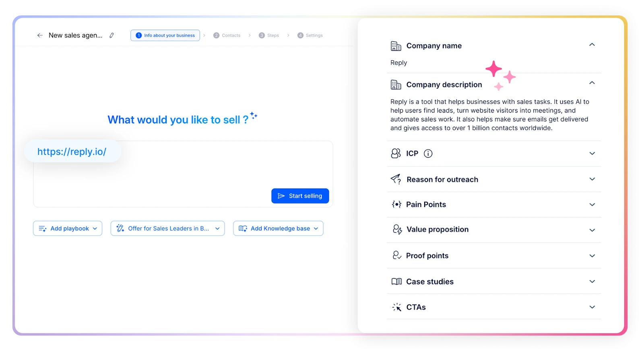This screenshot has width=644, height=355.
Task: Click the playbook list icon
Action: click(42, 228)
